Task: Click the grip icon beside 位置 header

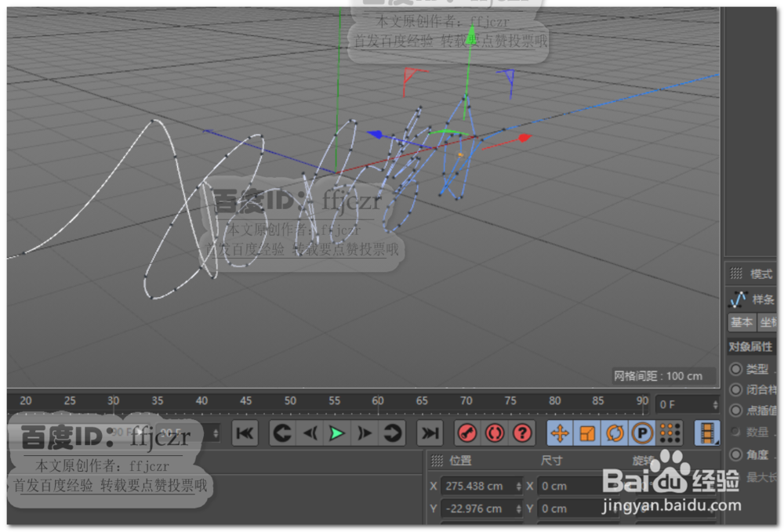Action: [437, 461]
